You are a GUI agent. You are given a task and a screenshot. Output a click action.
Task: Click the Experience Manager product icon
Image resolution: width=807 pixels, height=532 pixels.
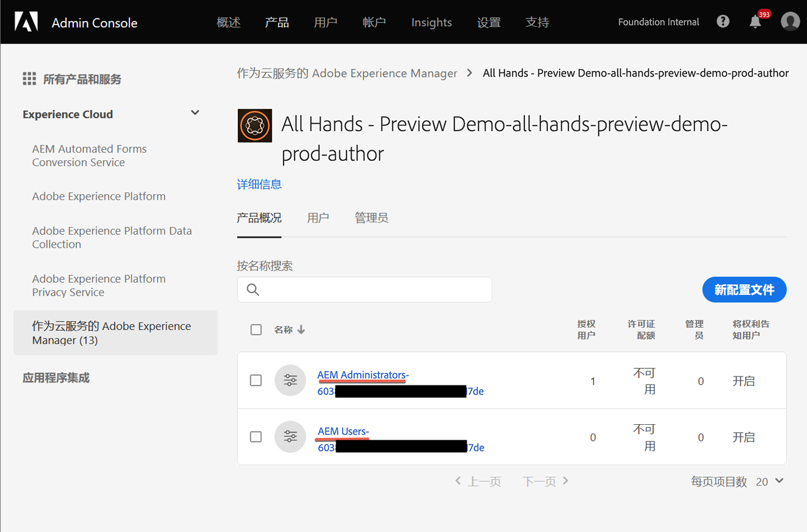click(x=254, y=126)
